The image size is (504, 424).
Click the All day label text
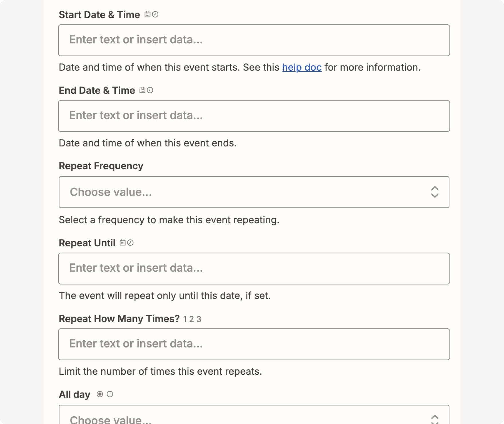click(x=74, y=394)
